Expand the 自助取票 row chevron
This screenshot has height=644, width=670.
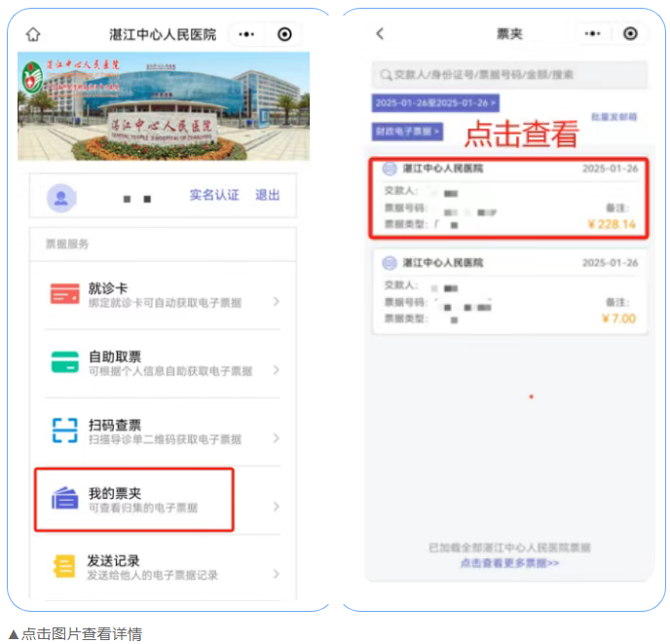pos(276,370)
